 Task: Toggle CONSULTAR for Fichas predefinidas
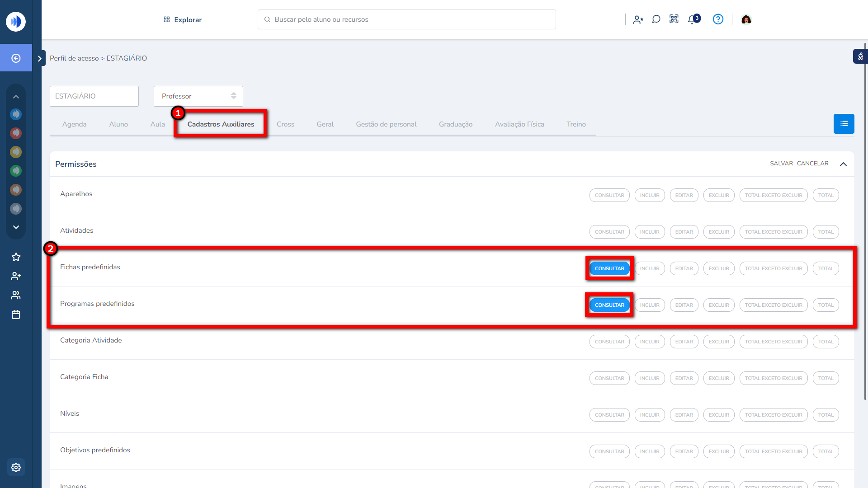click(609, 268)
